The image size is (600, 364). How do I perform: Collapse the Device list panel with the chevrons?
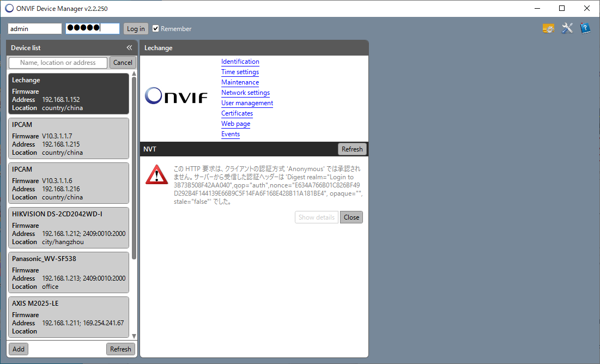tap(129, 47)
